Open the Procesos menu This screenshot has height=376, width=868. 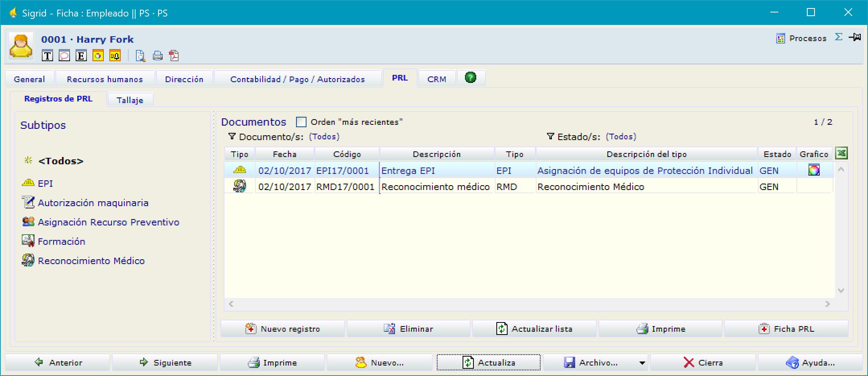(x=801, y=38)
